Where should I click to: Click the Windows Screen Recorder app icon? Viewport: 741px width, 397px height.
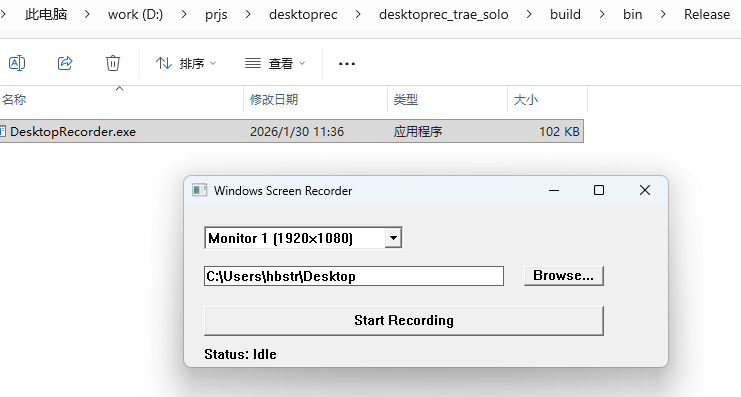tap(199, 190)
